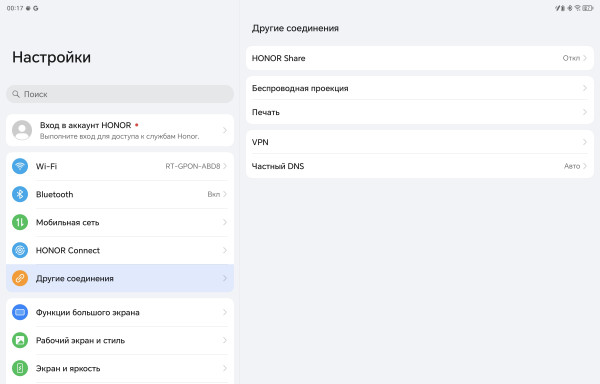
Task: Tap the gray account avatar icon
Action: (22, 130)
